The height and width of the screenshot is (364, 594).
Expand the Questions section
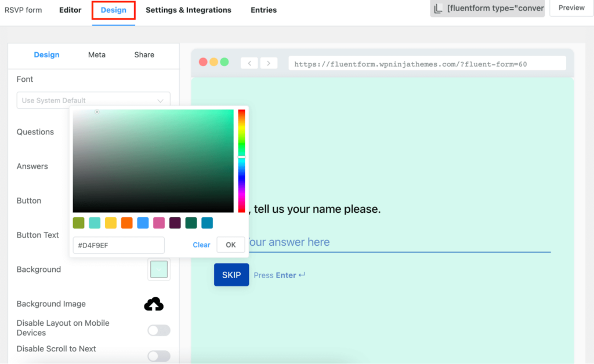[36, 132]
